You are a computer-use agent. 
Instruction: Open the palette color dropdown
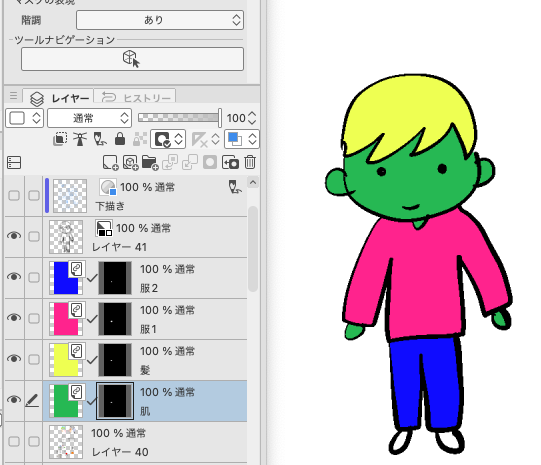pyautogui.click(x=24, y=118)
